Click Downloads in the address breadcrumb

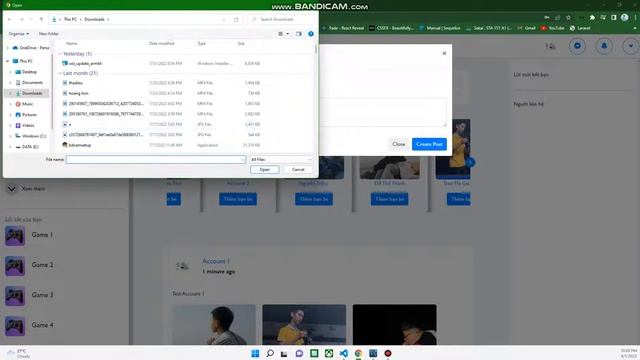94,19
